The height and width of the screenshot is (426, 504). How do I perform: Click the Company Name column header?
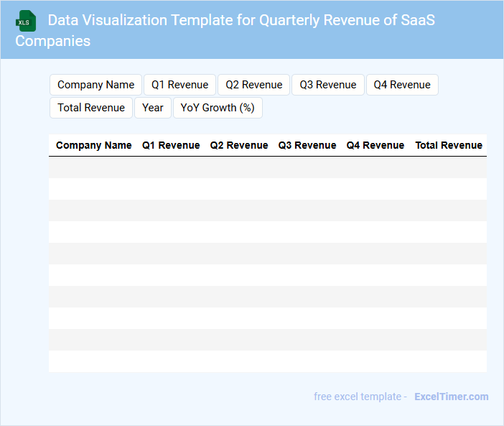93,145
